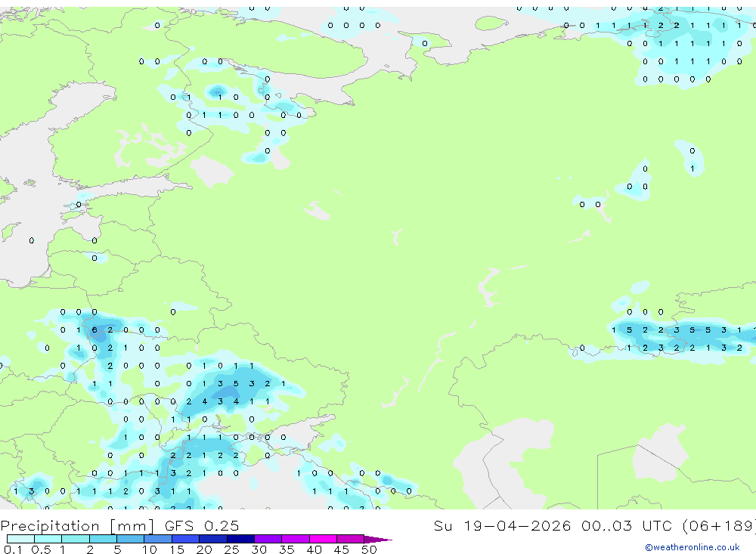Click the '35' legend scale label
Screen dimensions: 756x554
point(287,549)
